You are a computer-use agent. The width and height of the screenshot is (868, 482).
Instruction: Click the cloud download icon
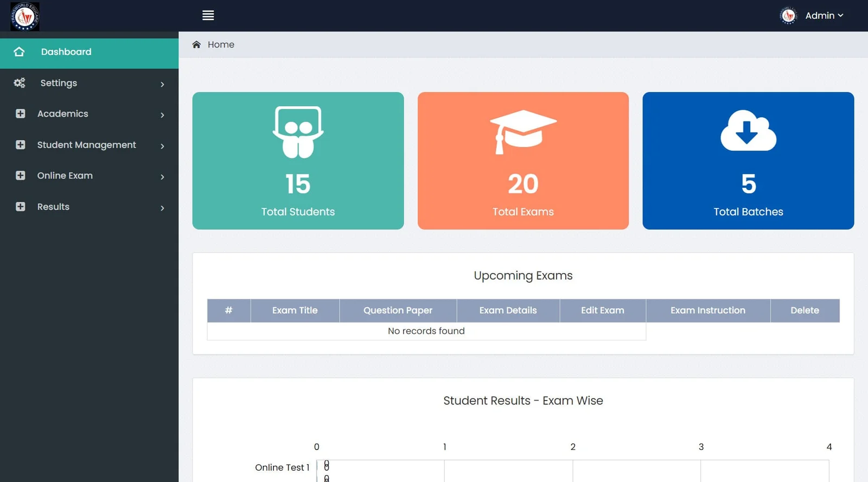pyautogui.click(x=748, y=130)
